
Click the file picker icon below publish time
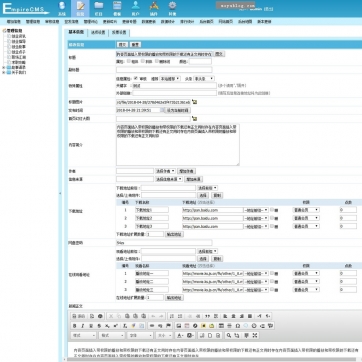coord(195,119)
